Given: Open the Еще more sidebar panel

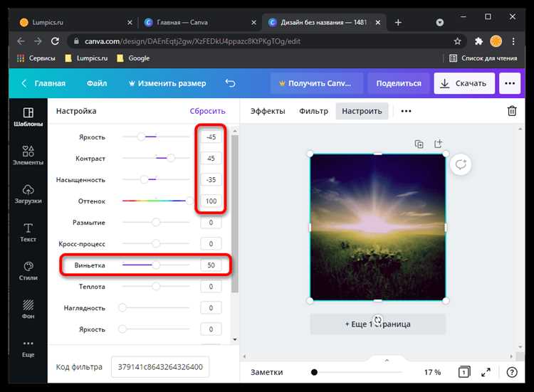Looking at the screenshot, I should point(28,348).
